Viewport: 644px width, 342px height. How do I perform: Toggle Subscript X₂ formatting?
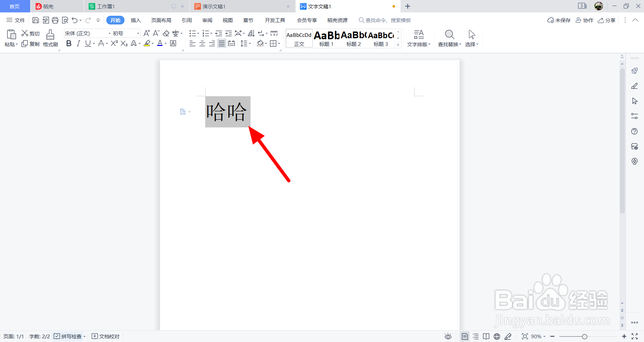(x=124, y=43)
